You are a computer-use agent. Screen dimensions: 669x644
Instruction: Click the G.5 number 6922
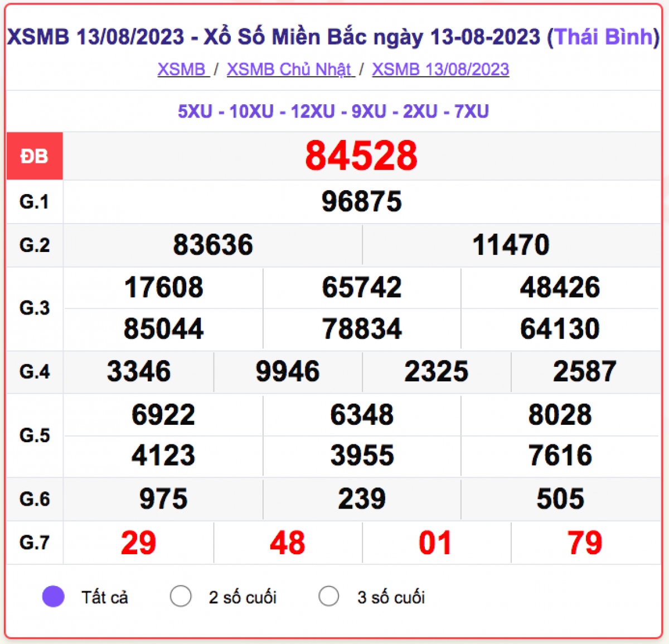[x=163, y=415]
